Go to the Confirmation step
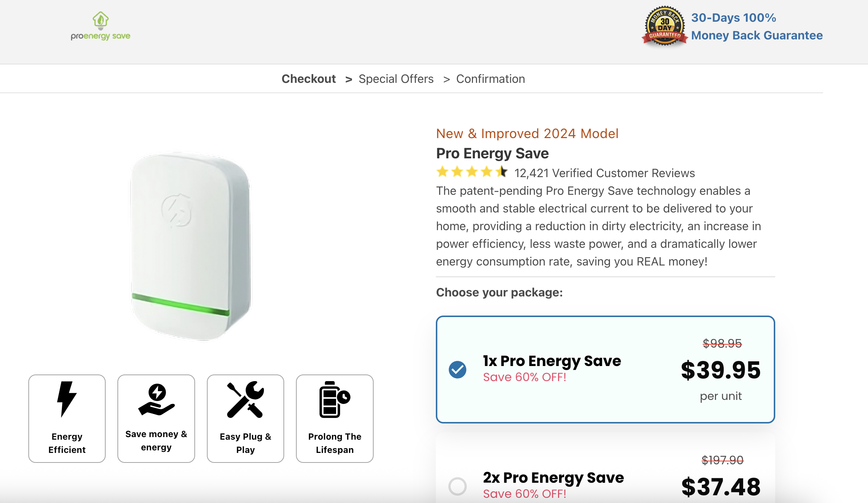 coord(490,79)
